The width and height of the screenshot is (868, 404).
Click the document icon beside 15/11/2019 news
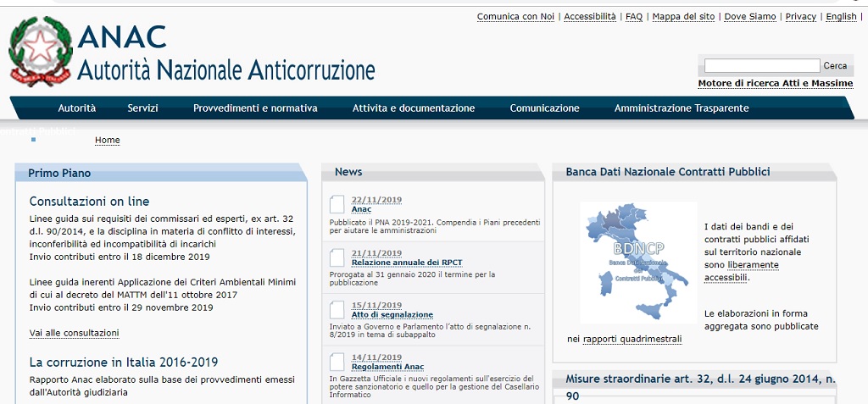pyautogui.click(x=337, y=309)
